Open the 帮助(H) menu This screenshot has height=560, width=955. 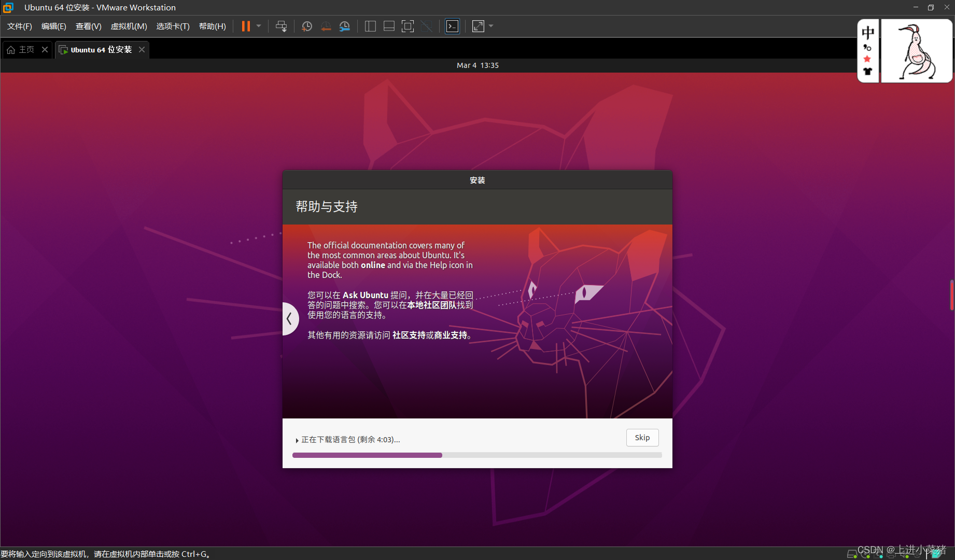click(x=212, y=26)
